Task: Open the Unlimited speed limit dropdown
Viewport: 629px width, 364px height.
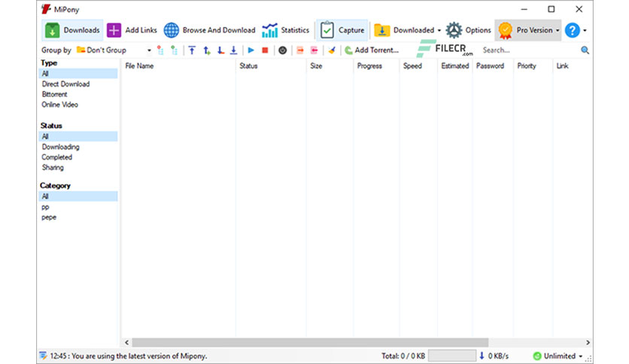Action: click(x=558, y=356)
